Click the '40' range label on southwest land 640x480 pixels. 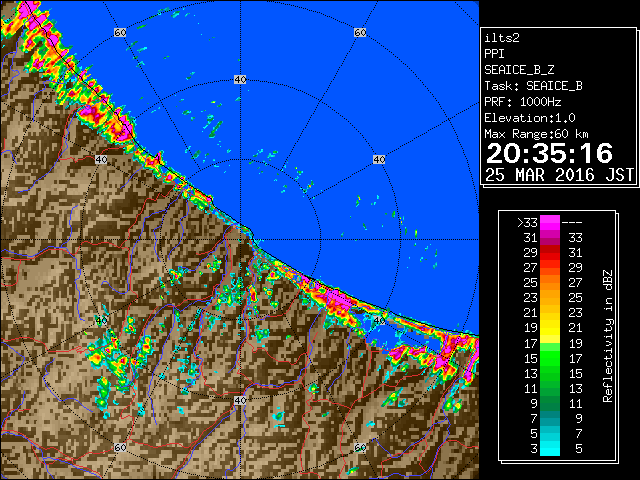click(101, 320)
